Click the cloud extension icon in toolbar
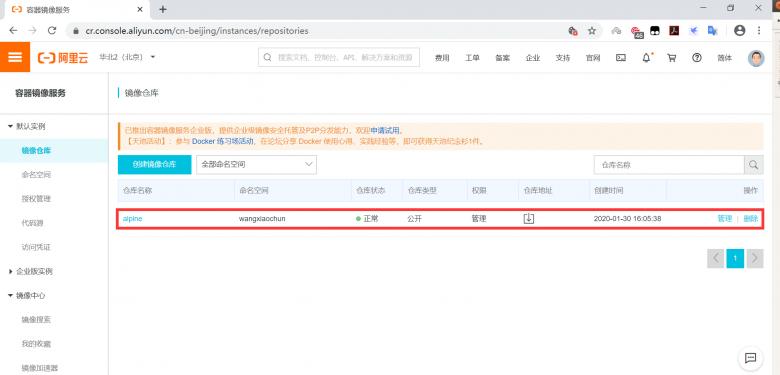This screenshot has height=375, width=780. point(616,31)
